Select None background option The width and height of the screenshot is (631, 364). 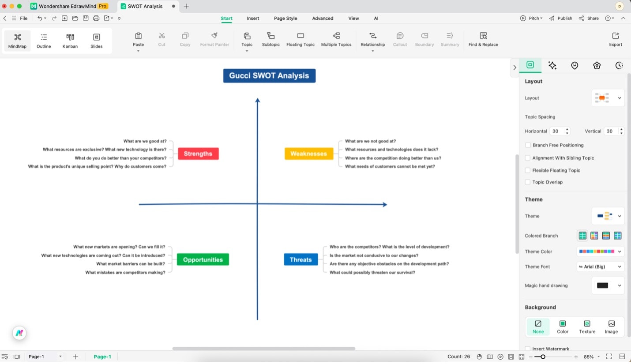(538, 327)
